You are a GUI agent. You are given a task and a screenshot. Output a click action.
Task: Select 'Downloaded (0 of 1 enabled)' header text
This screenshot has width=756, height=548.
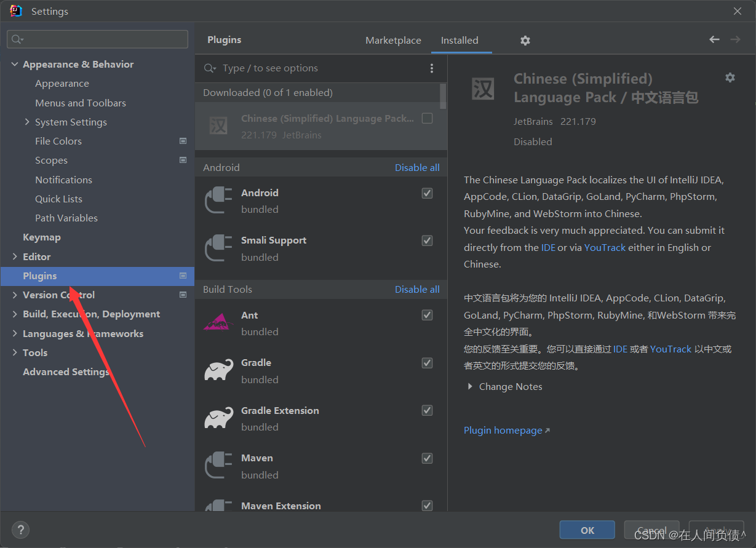[x=268, y=92]
